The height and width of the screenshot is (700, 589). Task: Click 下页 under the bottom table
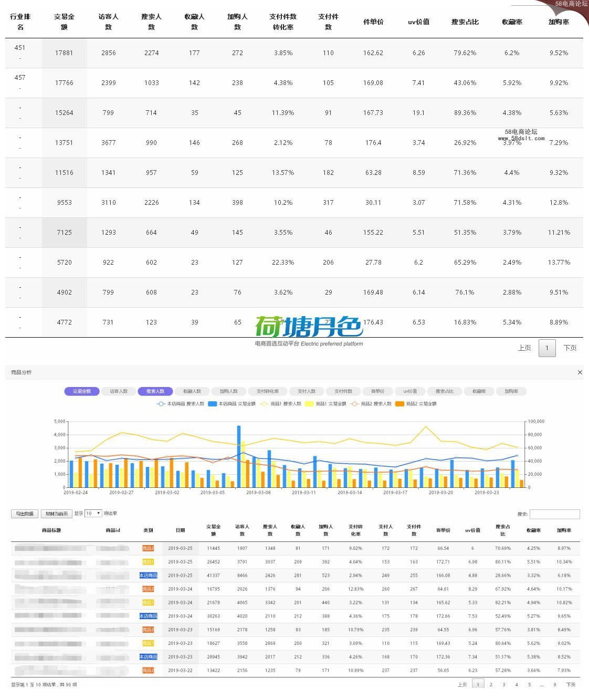(x=571, y=685)
